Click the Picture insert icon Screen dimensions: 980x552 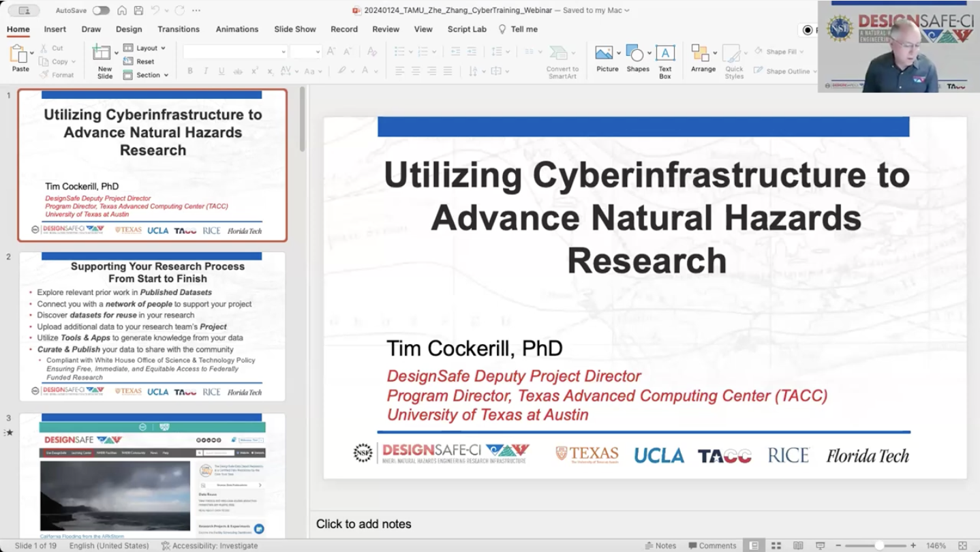click(x=604, y=53)
